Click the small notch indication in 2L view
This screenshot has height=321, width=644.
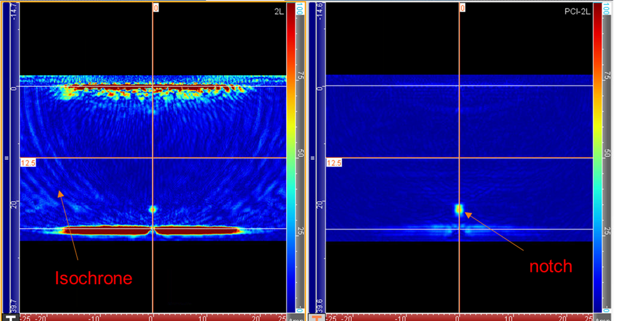153,209
